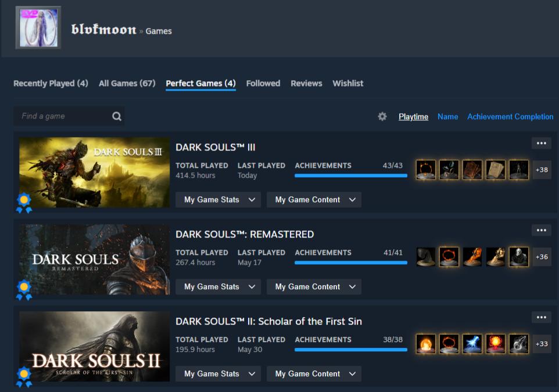View fourth Dark Souls III achievement icon
559x392 pixels.
coord(496,170)
